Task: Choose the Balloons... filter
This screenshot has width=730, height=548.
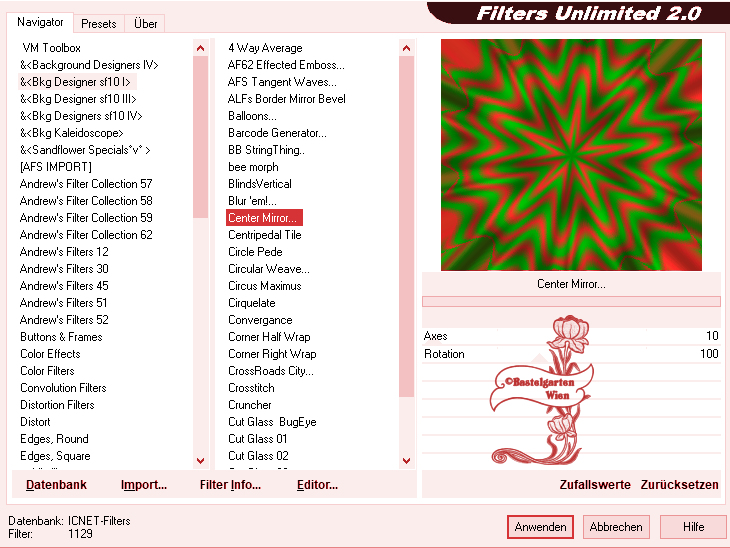Action: [252, 116]
